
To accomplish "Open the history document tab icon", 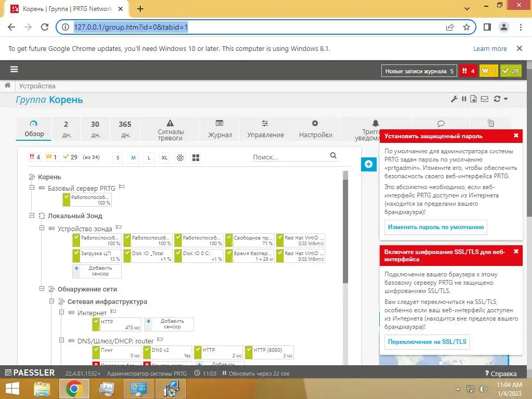I will pyautogui.click(x=490, y=123).
